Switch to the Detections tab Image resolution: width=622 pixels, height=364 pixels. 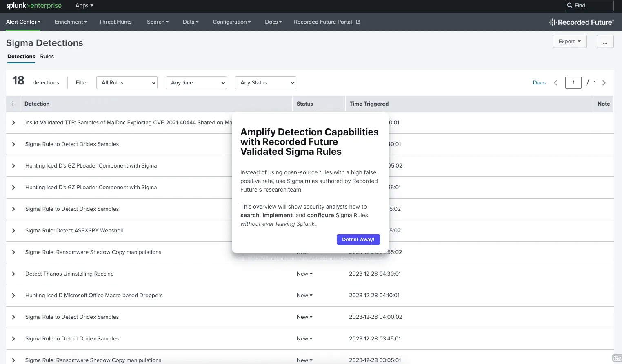point(21,57)
